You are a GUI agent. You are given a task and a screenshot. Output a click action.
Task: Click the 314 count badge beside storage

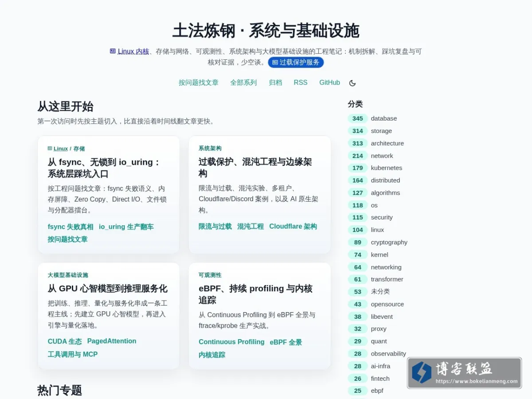[x=358, y=131]
